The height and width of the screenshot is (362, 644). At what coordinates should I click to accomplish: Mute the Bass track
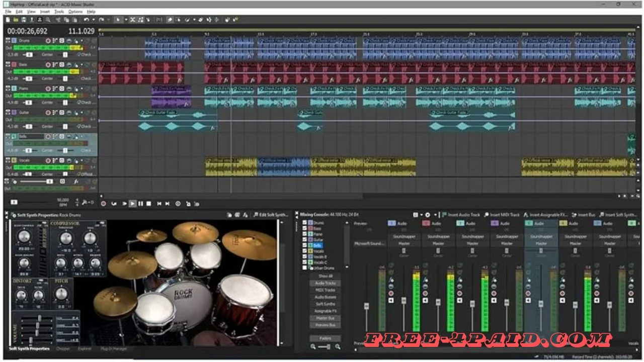pyautogui.click(x=87, y=65)
